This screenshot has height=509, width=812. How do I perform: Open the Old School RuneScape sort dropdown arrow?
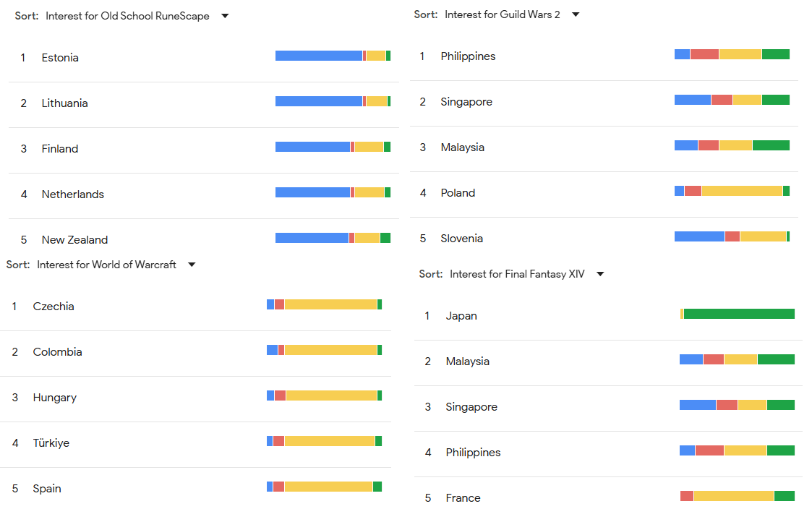pos(225,16)
